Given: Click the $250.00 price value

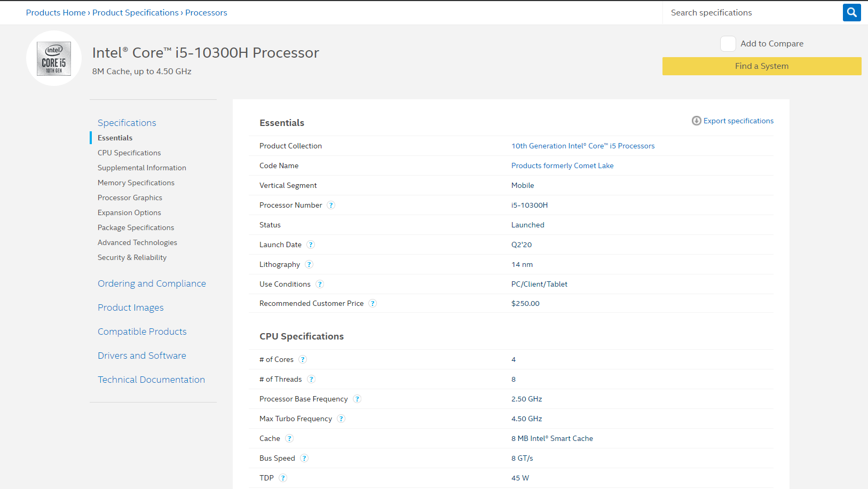Looking at the screenshot, I should (525, 303).
